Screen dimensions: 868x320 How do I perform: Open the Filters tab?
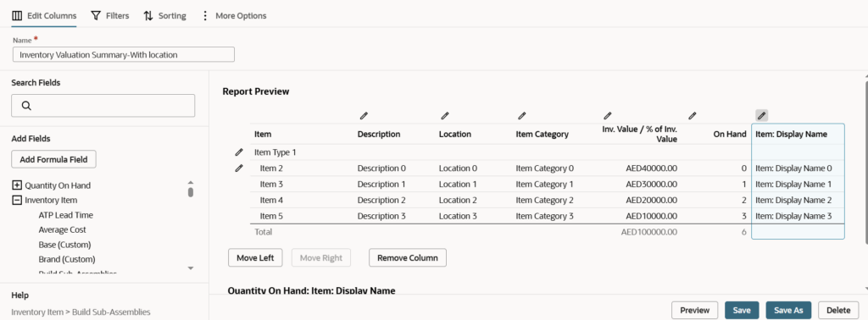coord(109,15)
